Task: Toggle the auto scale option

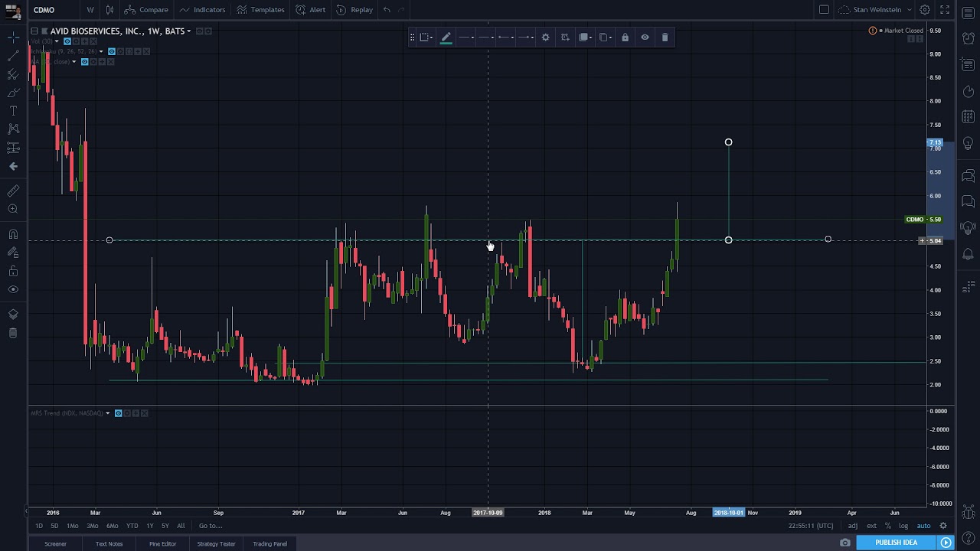Action: [923, 526]
